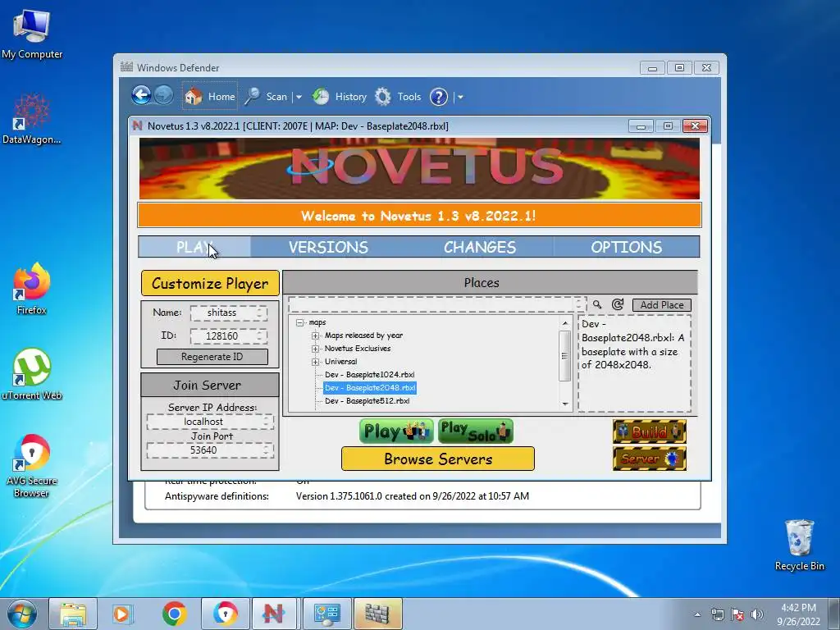Screen dimensions: 840x630
Task: Click the Join Port field
Action: tap(210, 450)
